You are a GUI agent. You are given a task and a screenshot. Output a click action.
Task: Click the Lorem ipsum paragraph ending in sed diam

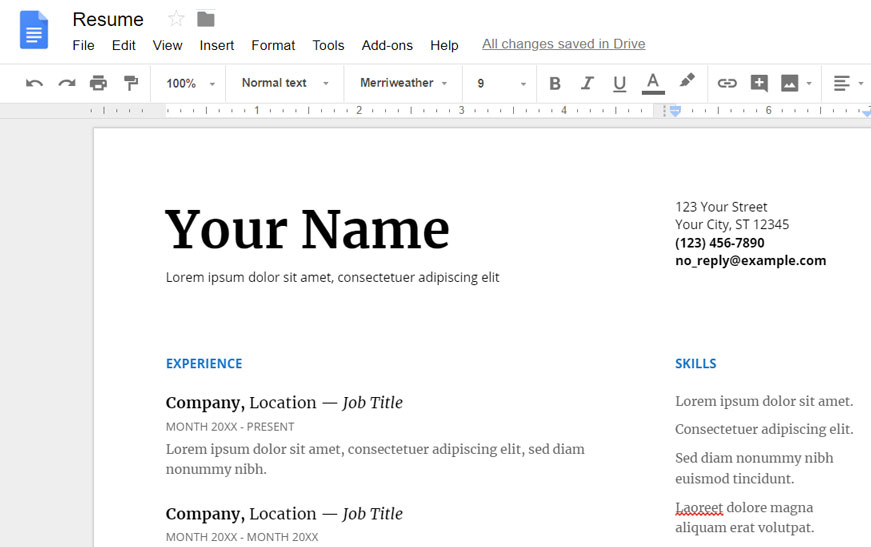[375, 459]
